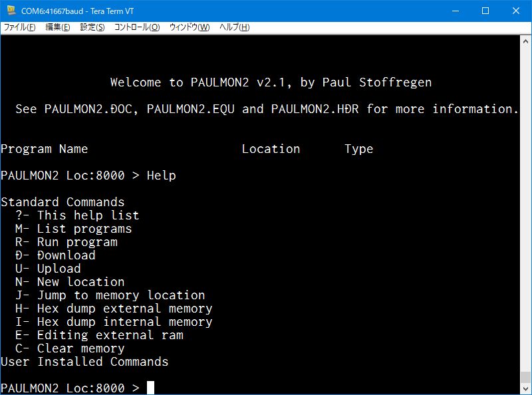
Task: Open the ウィンドウ(W) menu
Action: pyautogui.click(x=190, y=27)
